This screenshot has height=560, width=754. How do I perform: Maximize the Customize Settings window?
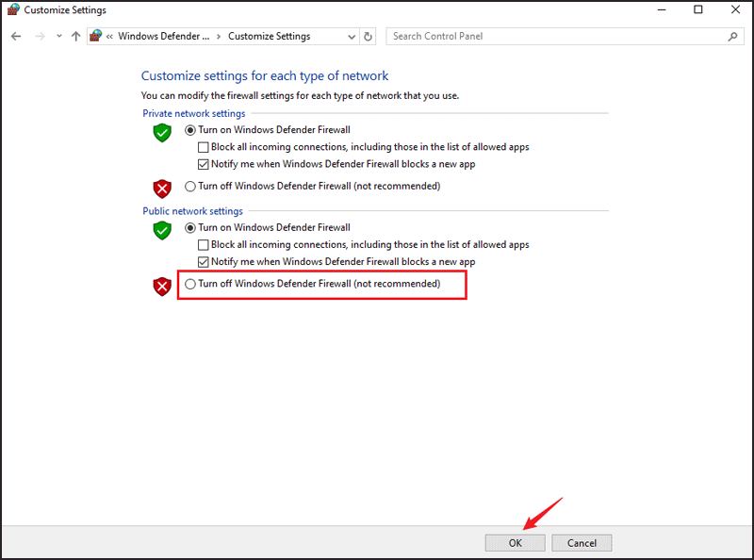coord(698,9)
